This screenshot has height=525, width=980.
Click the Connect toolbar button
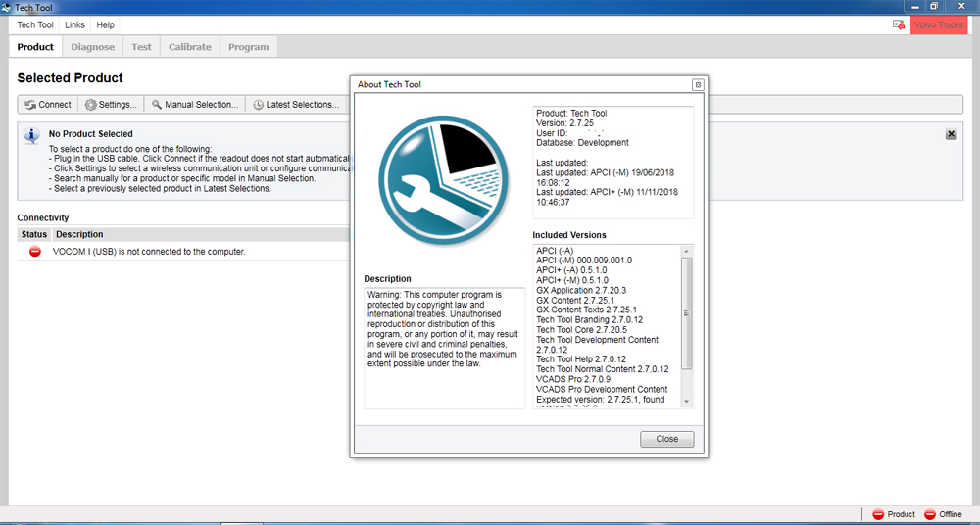click(x=48, y=105)
